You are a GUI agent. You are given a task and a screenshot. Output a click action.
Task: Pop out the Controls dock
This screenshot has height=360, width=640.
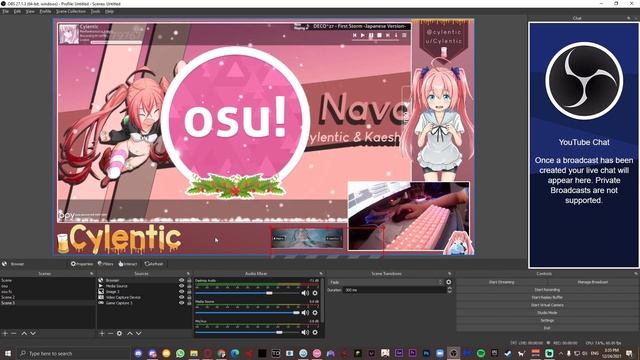click(x=636, y=273)
